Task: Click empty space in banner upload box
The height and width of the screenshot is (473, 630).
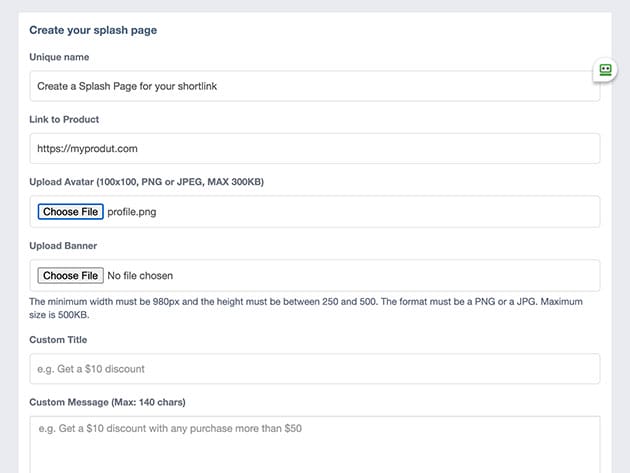Action: point(400,275)
